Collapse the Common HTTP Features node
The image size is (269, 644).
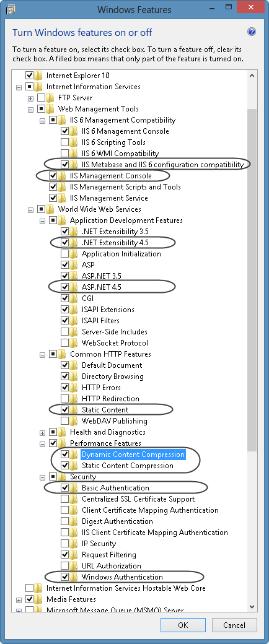click(42, 354)
